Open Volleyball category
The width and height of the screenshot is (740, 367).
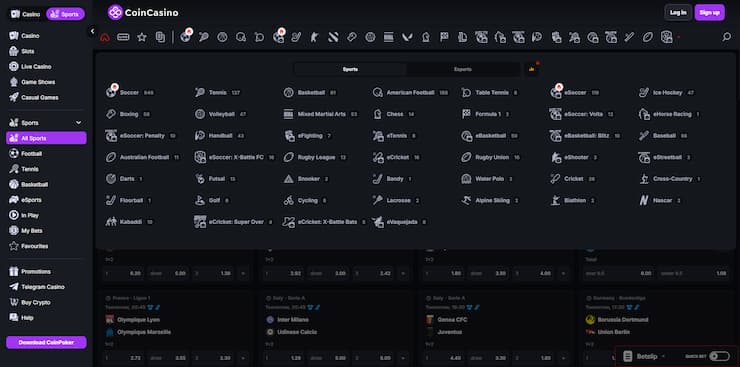pyautogui.click(x=221, y=114)
